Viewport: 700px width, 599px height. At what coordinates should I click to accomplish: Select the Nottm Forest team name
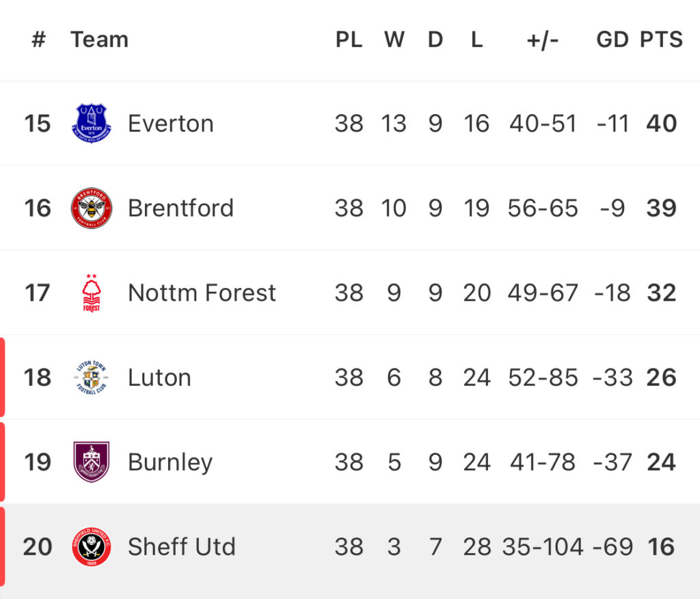[202, 293]
